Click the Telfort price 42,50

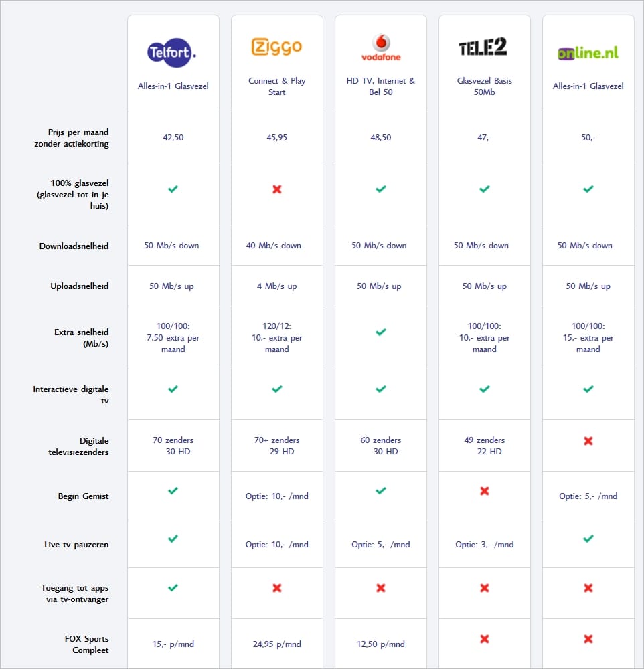pyautogui.click(x=173, y=138)
